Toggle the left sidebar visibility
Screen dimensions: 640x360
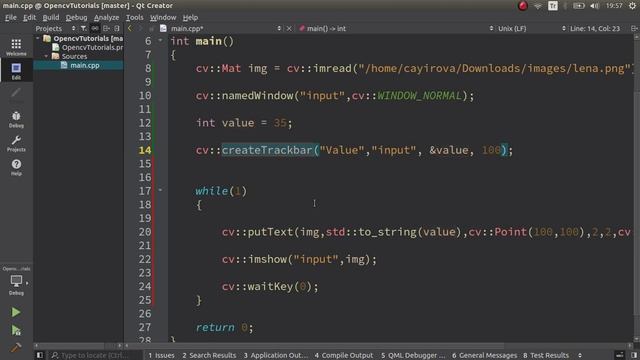pos(40,355)
